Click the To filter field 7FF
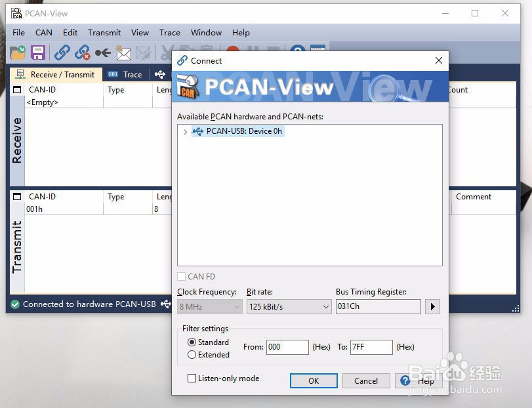 pos(371,347)
